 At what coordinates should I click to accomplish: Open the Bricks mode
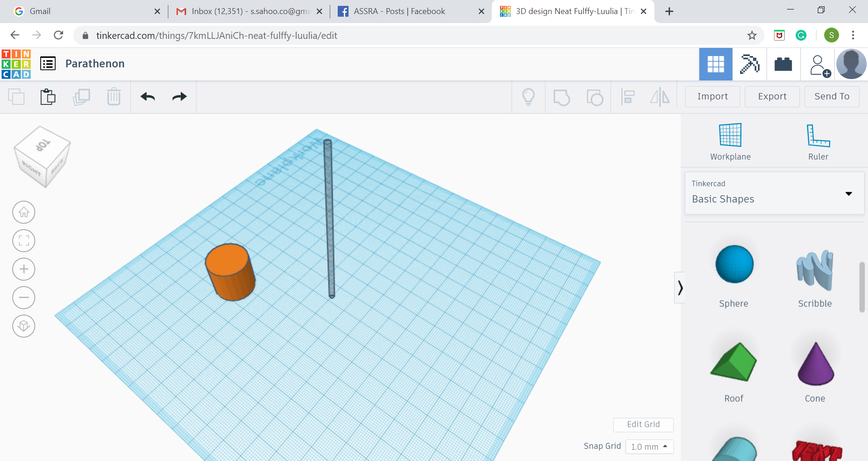click(x=783, y=64)
